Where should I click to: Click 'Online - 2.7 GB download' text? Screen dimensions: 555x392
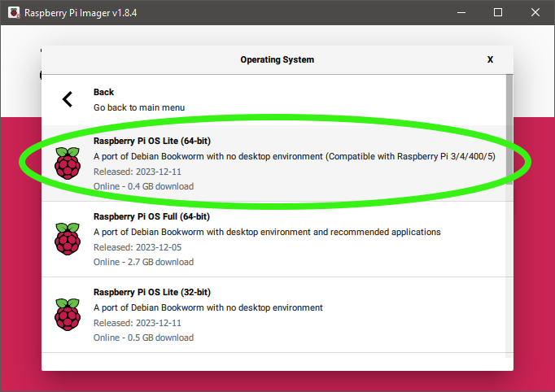click(143, 262)
